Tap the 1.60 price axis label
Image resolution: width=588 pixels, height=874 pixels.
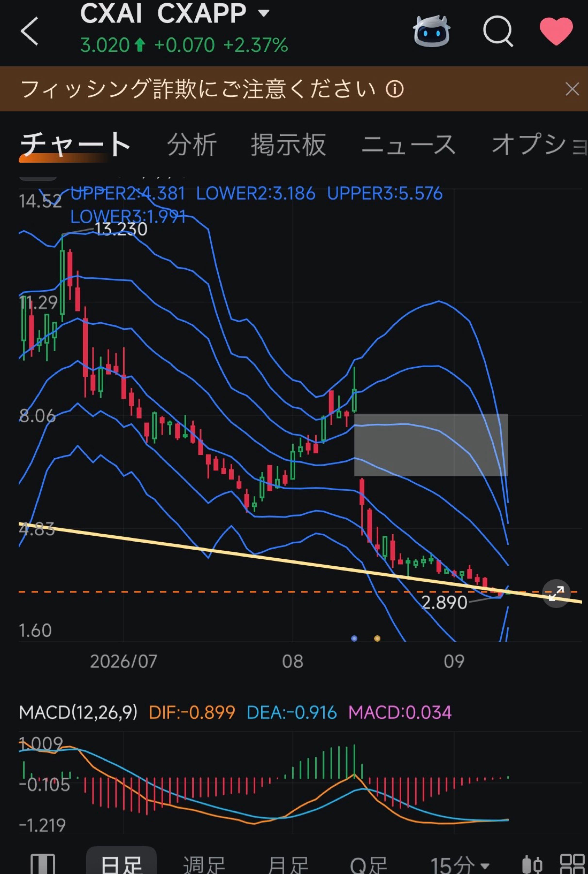[35, 630]
